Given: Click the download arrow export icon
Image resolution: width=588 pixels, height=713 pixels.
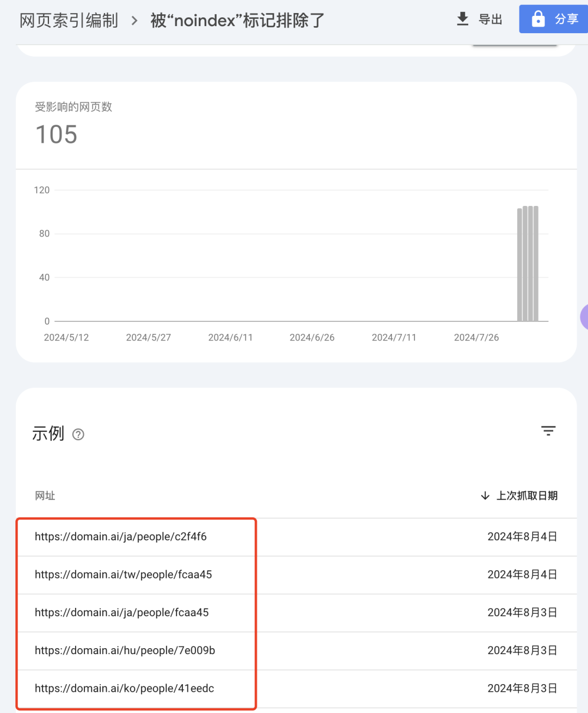Looking at the screenshot, I should click(x=462, y=19).
